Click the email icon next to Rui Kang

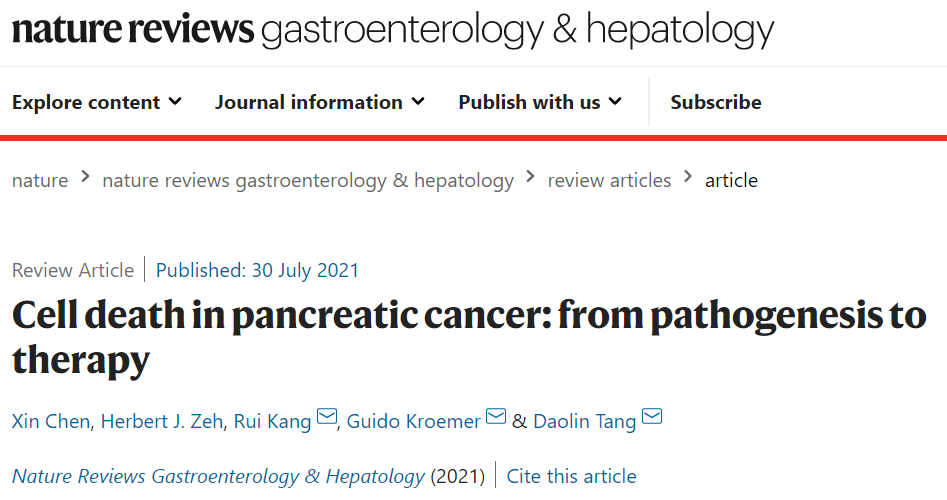click(327, 418)
